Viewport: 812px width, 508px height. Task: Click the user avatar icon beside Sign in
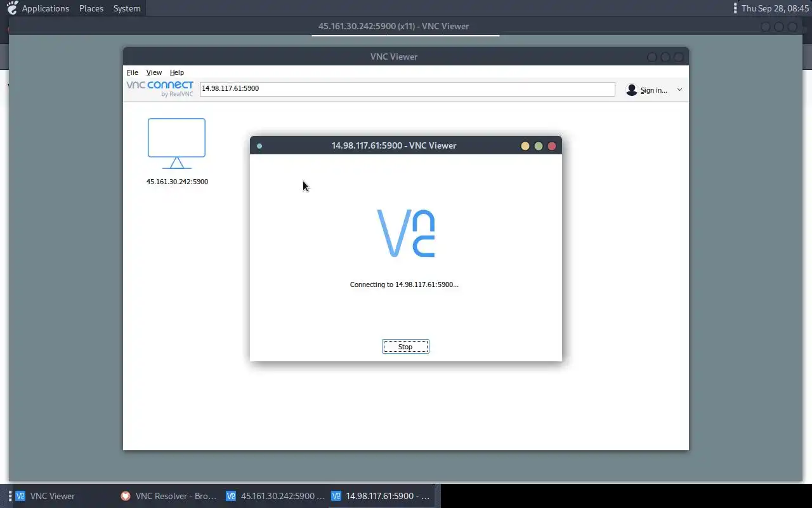pos(631,90)
